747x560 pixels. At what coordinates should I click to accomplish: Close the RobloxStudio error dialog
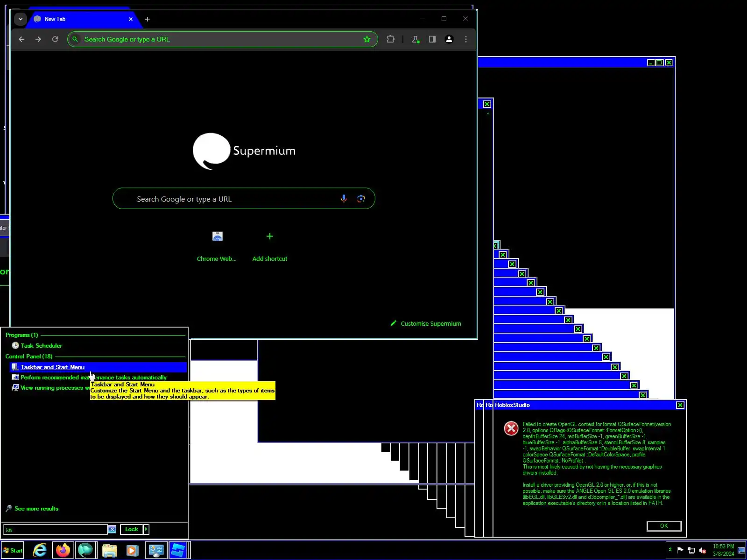pyautogui.click(x=680, y=405)
